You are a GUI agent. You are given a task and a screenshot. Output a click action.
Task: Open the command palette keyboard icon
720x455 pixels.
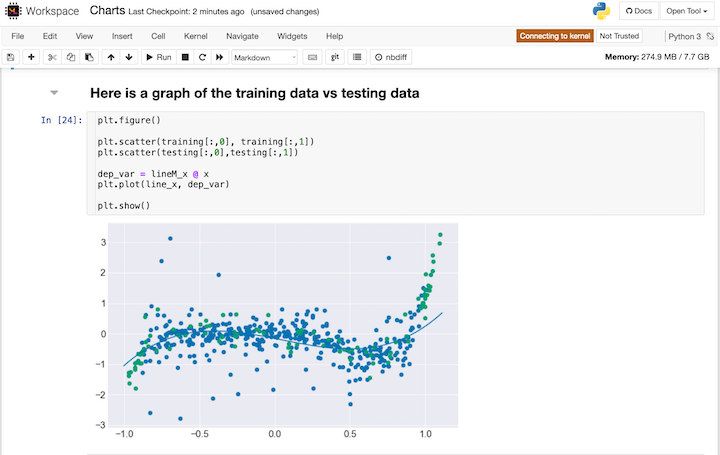(312, 57)
